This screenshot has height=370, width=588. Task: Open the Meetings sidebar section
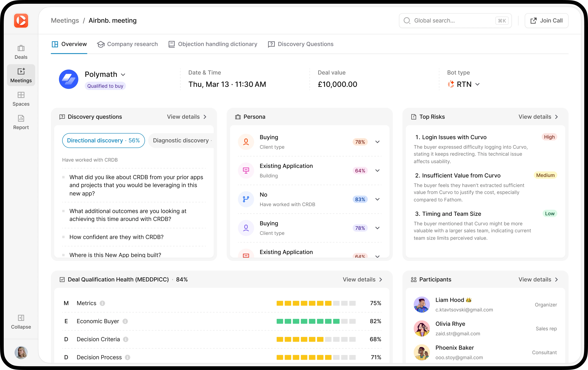[21, 75]
